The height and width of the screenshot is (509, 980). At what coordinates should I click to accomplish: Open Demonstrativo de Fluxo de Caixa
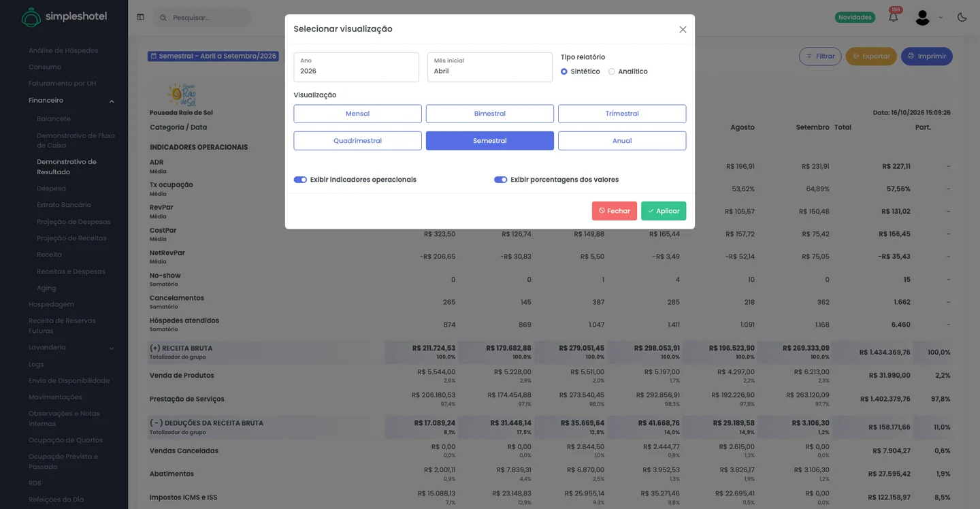(76, 140)
